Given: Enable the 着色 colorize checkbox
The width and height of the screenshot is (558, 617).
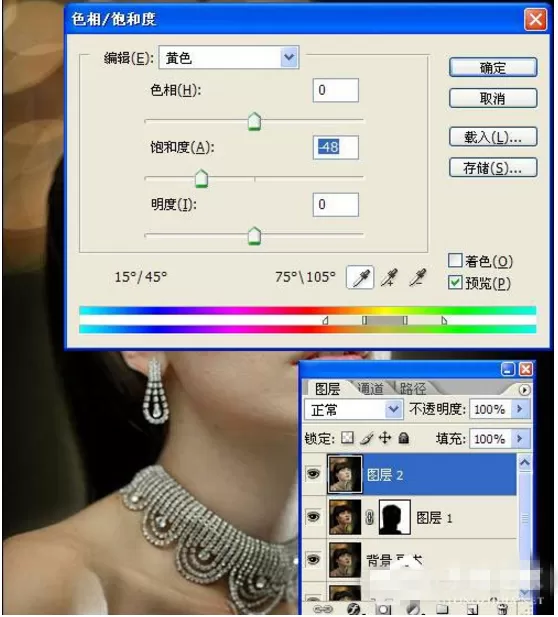Looking at the screenshot, I should [x=455, y=260].
